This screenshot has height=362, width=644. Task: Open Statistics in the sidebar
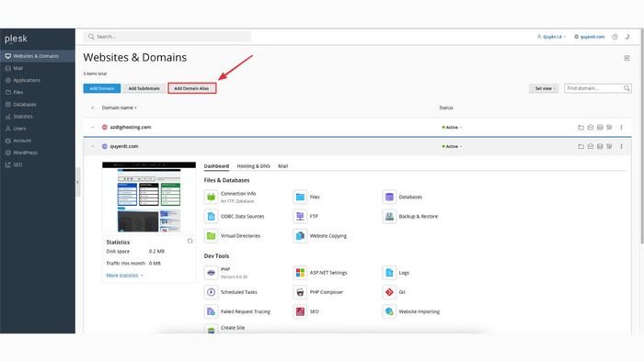(x=38, y=117)
